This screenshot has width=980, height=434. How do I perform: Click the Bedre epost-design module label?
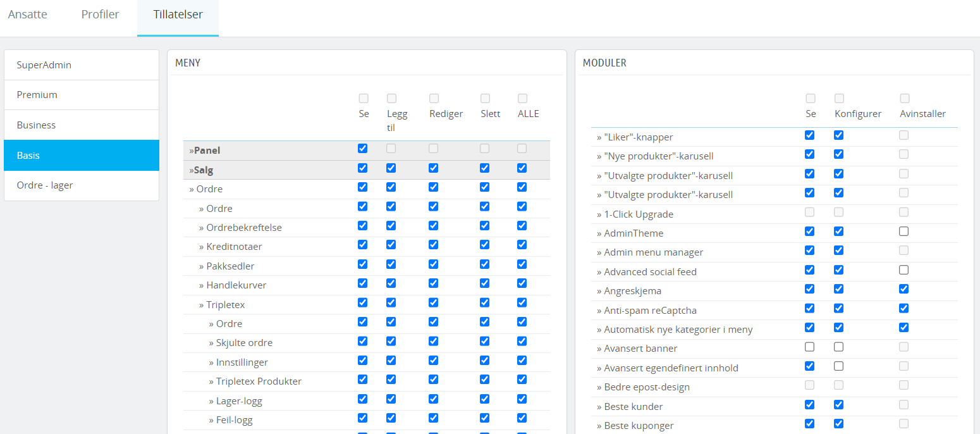643,387
